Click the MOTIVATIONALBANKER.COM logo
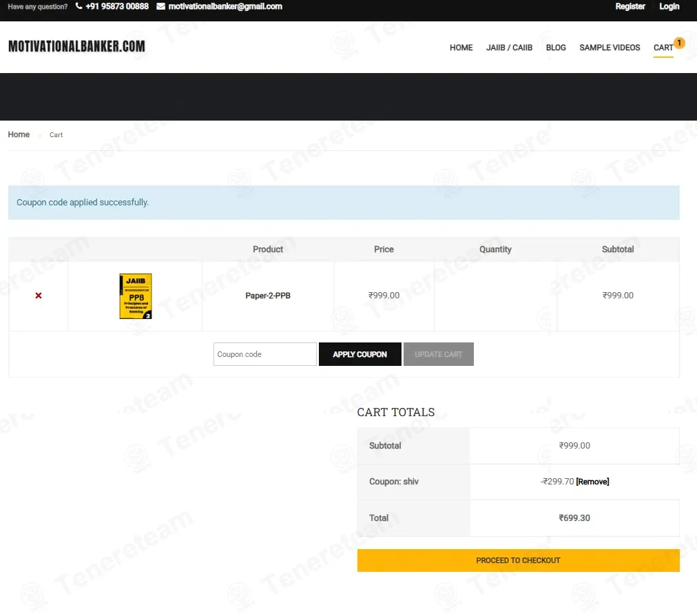 pyautogui.click(x=76, y=46)
